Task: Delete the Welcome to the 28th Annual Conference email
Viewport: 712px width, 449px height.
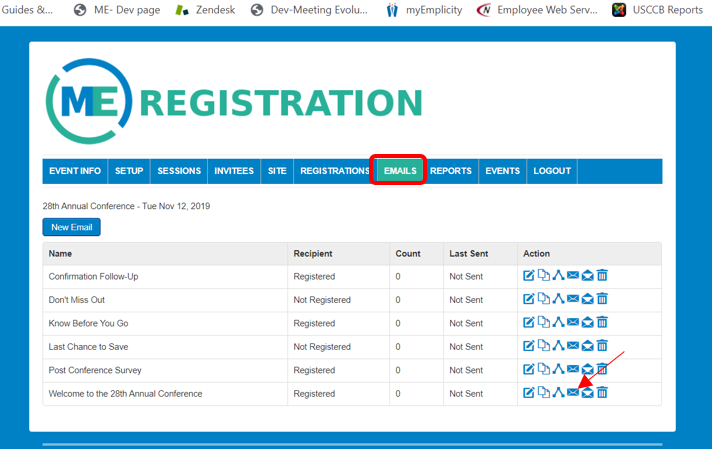Action: tap(602, 393)
